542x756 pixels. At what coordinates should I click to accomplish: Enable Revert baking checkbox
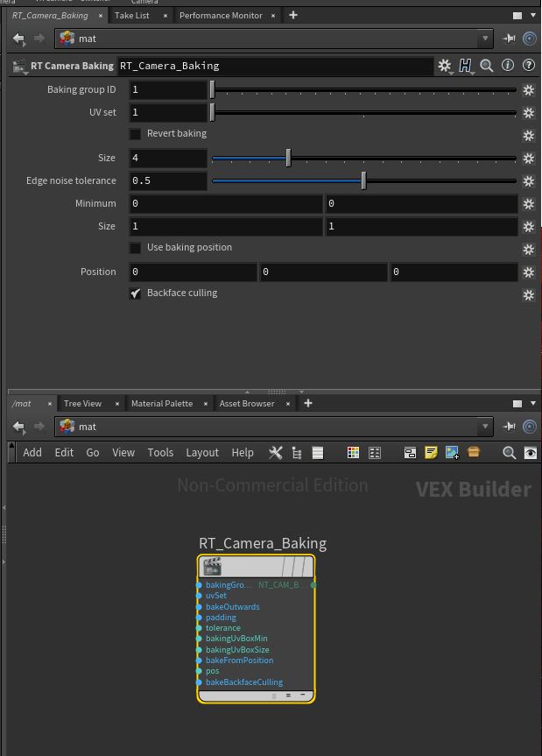136,134
